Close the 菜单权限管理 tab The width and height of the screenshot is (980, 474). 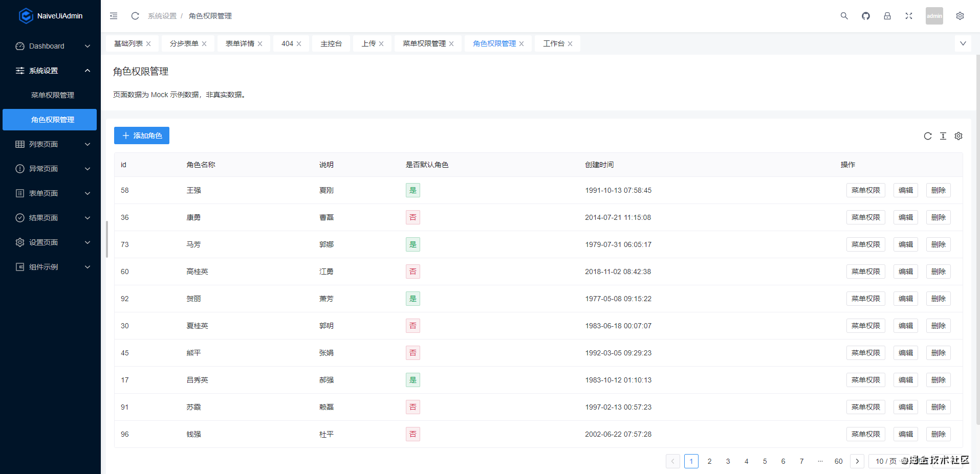point(451,44)
